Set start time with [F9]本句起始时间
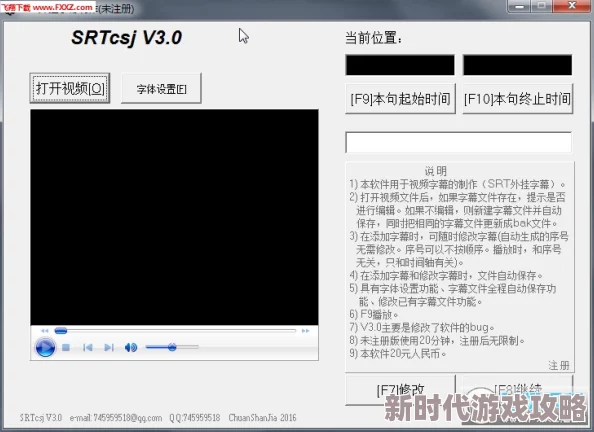Screen dimensions: 594x432 click(400, 99)
